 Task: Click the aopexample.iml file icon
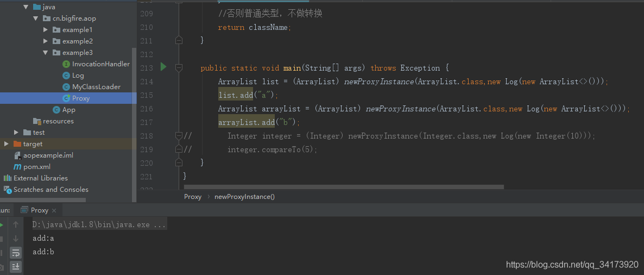click(17, 155)
